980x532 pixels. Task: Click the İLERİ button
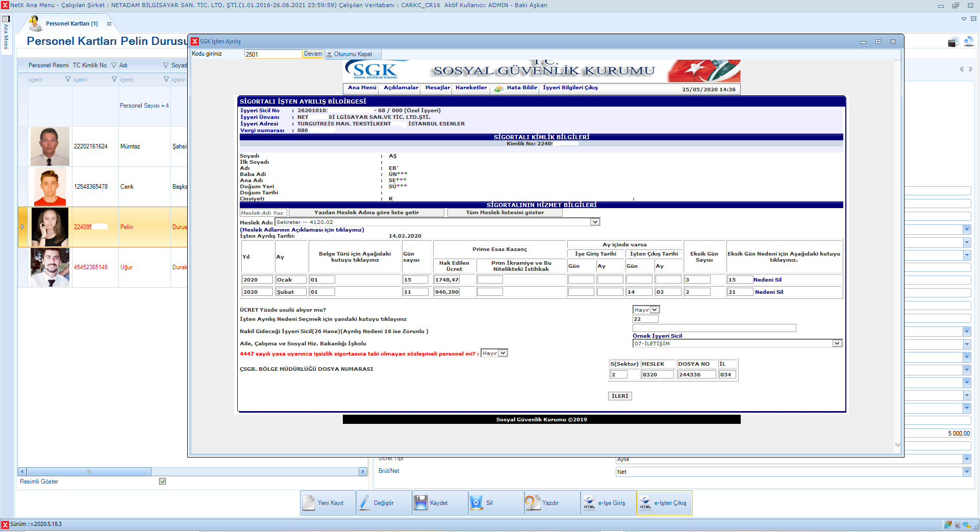620,396
